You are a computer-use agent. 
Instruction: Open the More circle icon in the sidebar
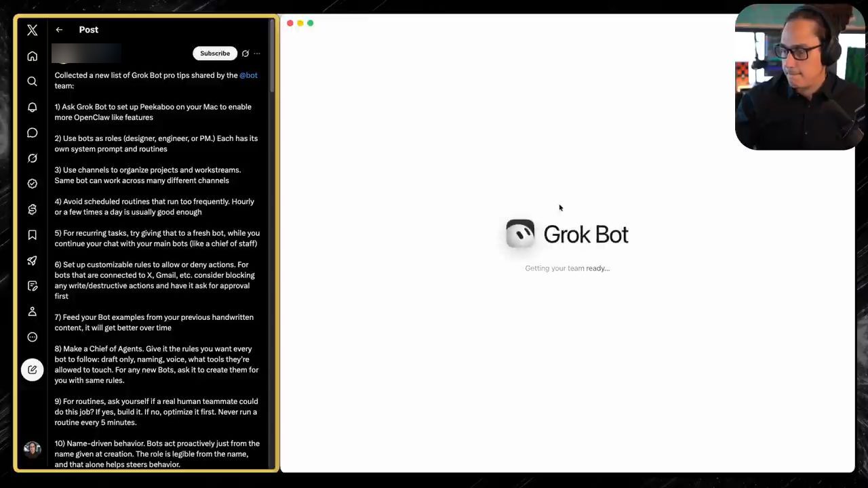(x=32, y=337)
